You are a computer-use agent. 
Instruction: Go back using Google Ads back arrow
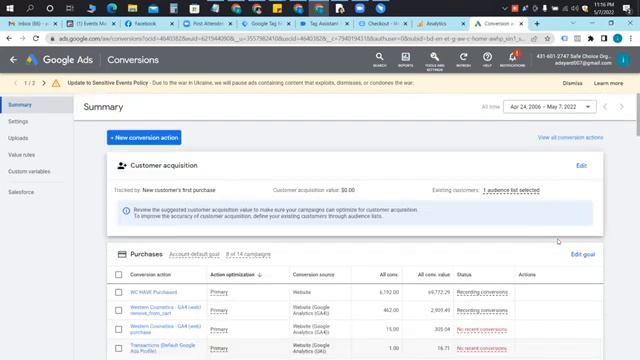point(13,60)
